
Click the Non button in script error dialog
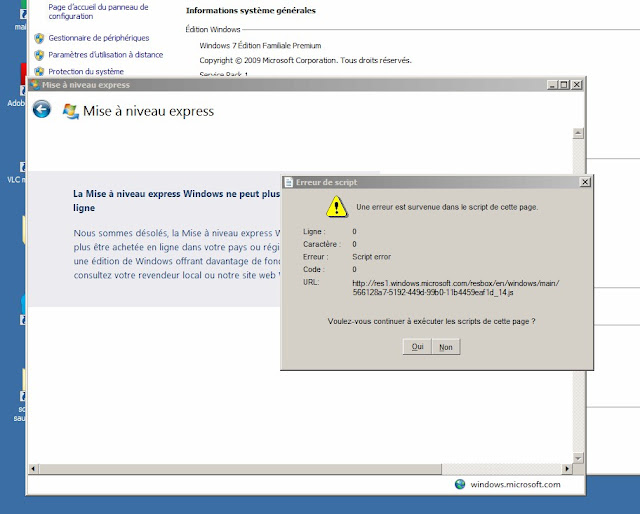pyautogui.click(x=446, y=347)
